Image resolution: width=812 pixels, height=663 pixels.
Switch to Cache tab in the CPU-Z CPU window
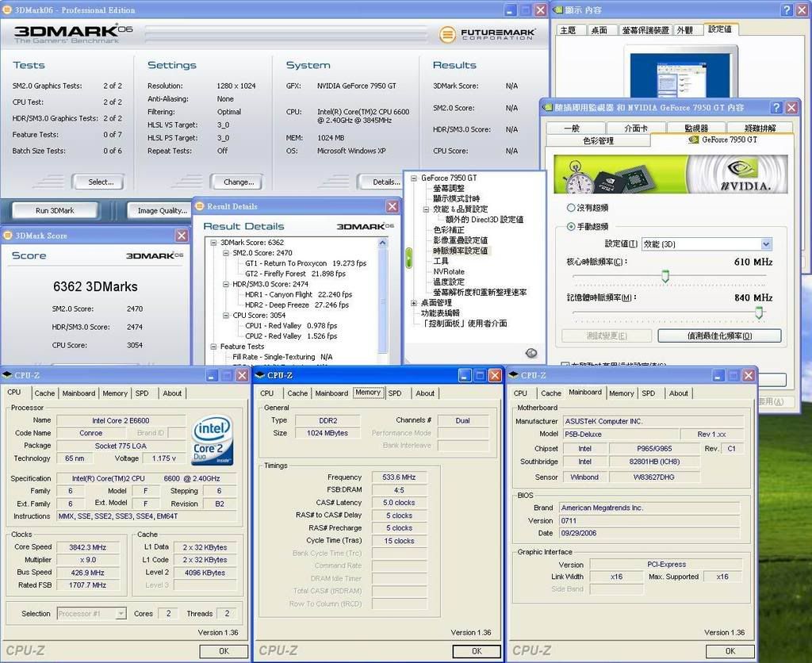(x=44, y=393)
